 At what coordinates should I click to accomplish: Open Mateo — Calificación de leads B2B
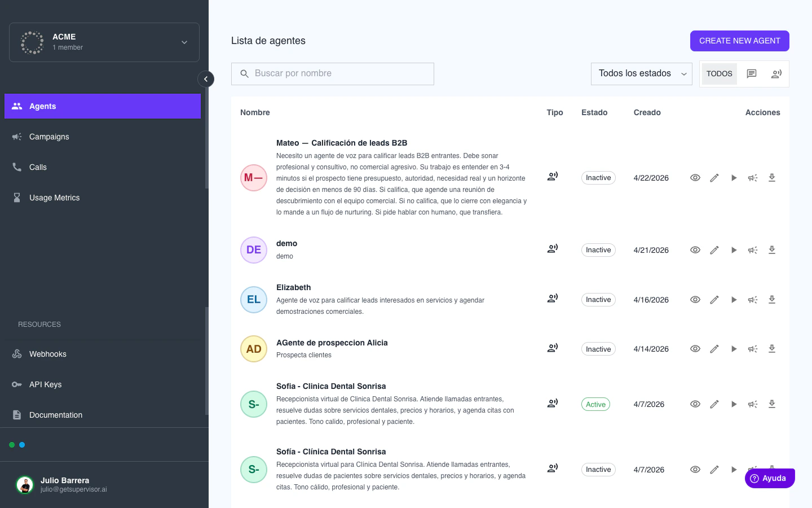pos(342,143)
